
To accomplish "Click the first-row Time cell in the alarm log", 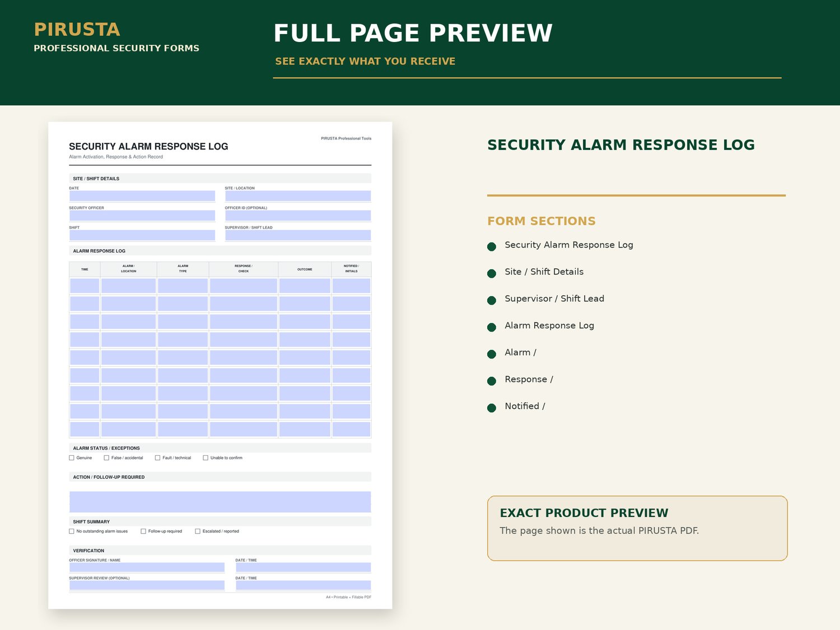I will pos(85,286).
